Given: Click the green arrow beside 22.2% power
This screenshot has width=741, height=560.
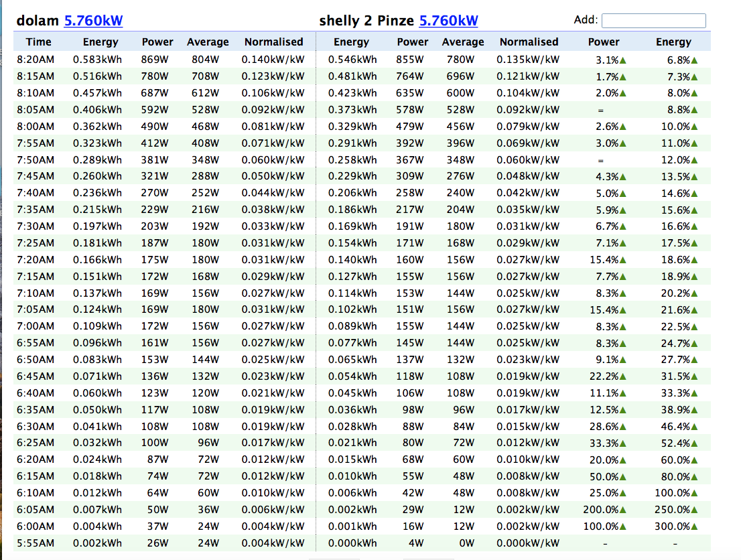Looking at the screenshot, I should click(623, 377).
